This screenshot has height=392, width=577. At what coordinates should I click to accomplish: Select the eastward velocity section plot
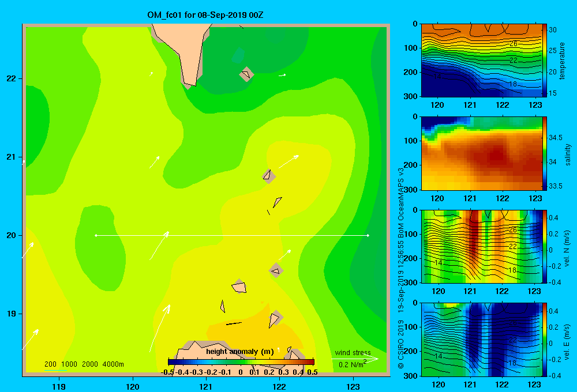coord(481,340)
